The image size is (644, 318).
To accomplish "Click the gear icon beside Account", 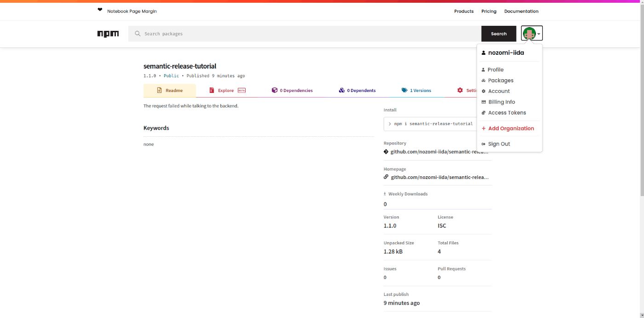I will (483, 91).
